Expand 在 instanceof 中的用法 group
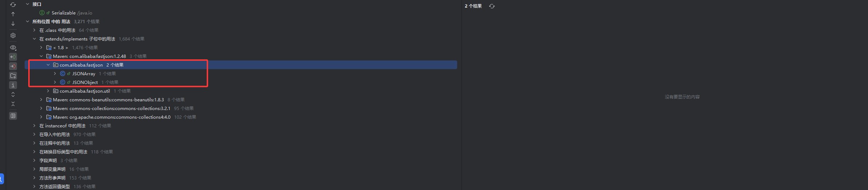The height and width of the screenshot is (190, 868). (x=34, y=126)
